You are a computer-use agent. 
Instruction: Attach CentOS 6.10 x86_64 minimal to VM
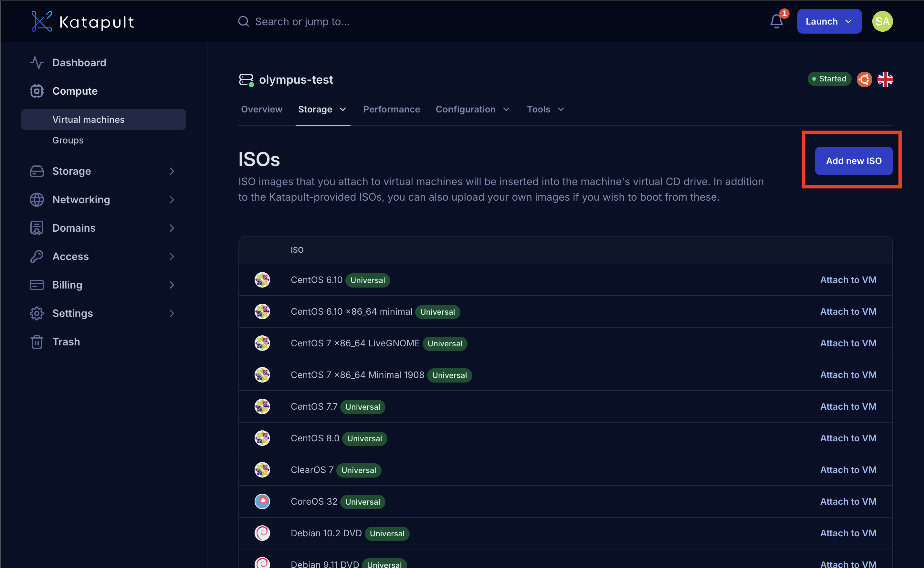pyautogui.click(x=848, y=311)
